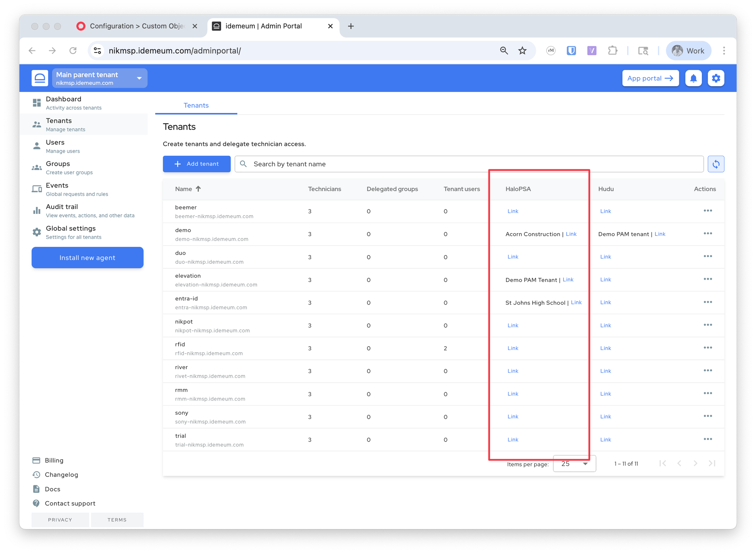Image resolution: width=756 pixels, height=553 pixels.
Task: Open Bitwarden extension icon
Action: pyautogui.click(x=571, y=51)
